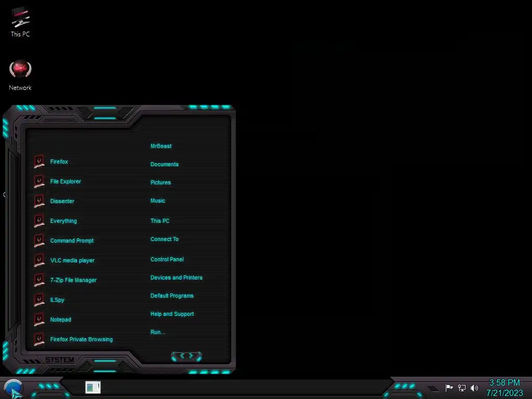Open Music from the Start menu
Image resolution: width=532 pixels, height=399 pixels.
coord(158,201)
